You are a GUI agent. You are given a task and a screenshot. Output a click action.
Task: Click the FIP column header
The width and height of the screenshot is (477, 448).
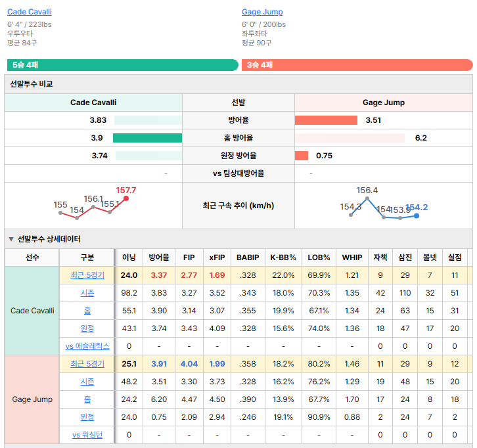tap(189, 258)
